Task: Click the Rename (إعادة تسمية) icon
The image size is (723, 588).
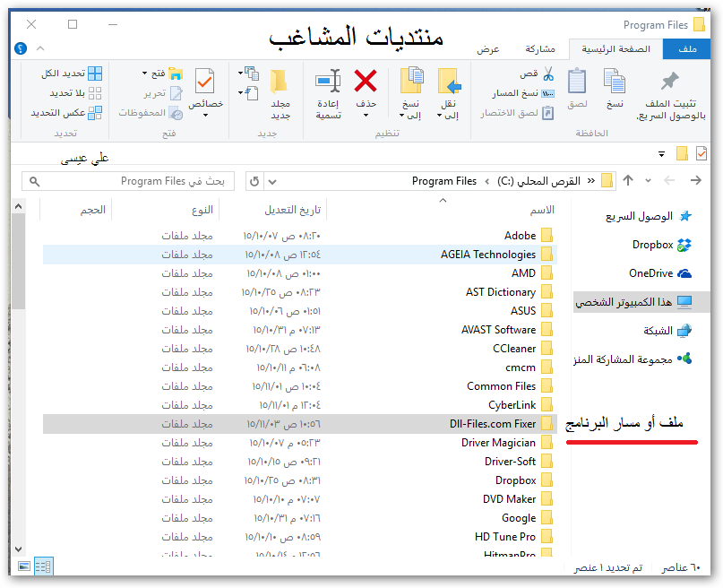Action: coord(328,82)
